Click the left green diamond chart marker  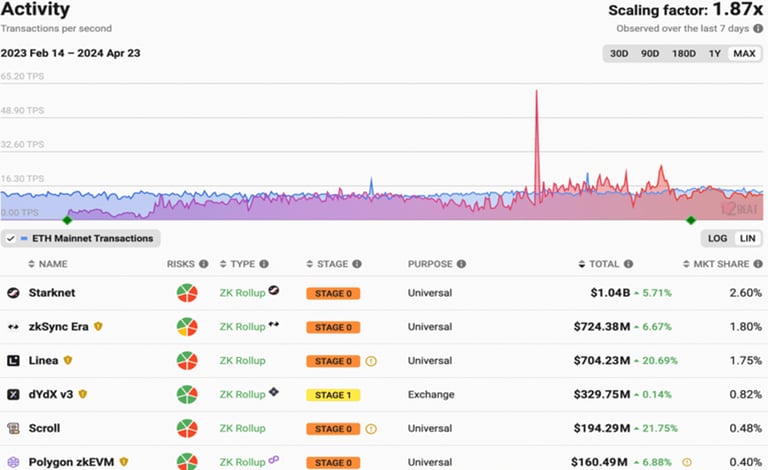(67, 220)
